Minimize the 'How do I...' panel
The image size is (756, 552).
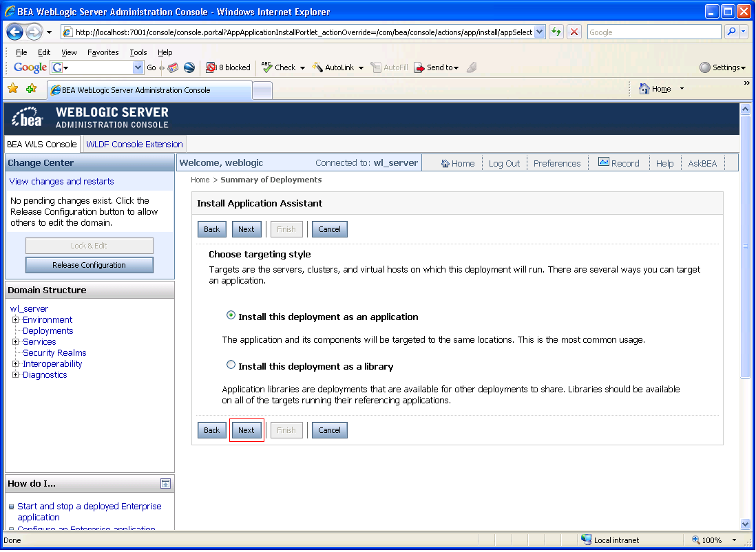pyautogui.click(x=165, y=484)
